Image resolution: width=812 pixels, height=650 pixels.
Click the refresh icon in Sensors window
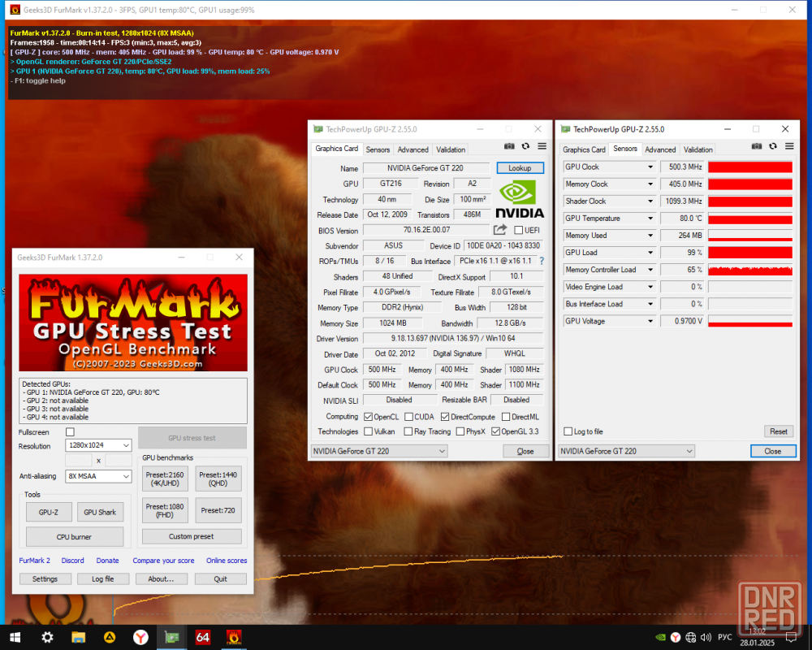773,147
